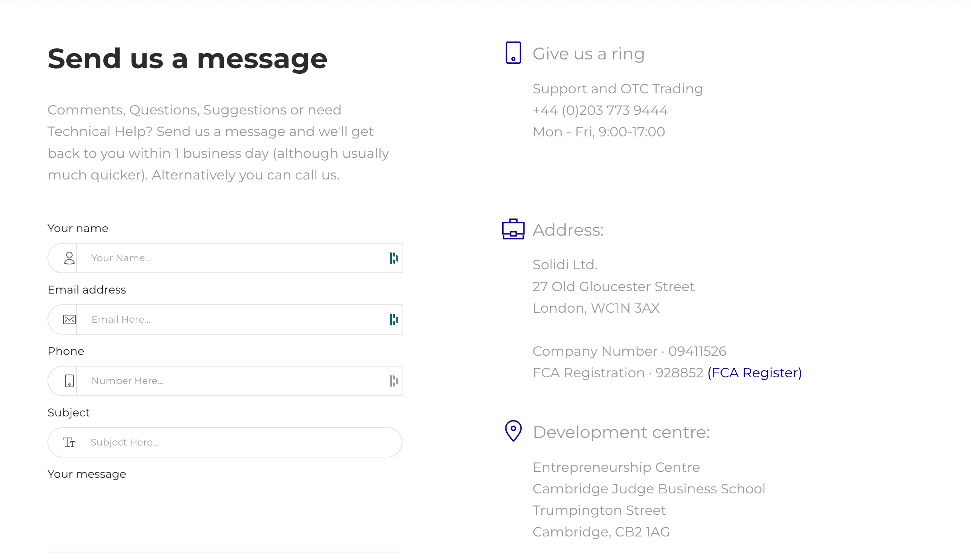Open the FCA Register link
The width and height of the screenshot is (971, 560).
[x=754, y=373]
